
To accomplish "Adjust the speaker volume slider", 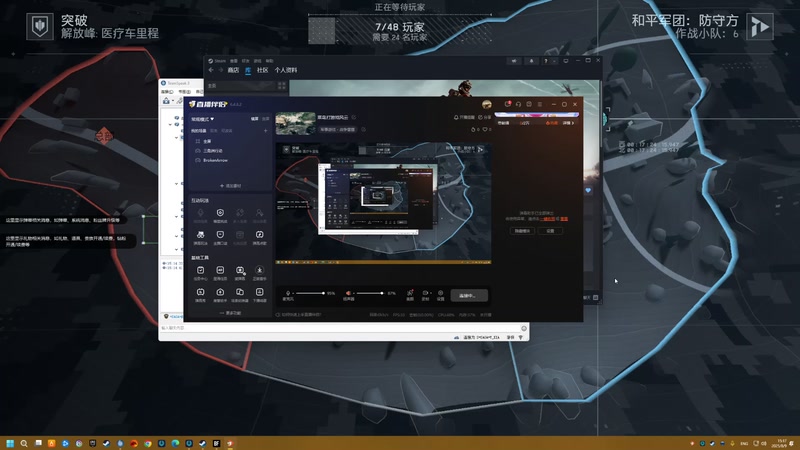I will coord(369,293).
